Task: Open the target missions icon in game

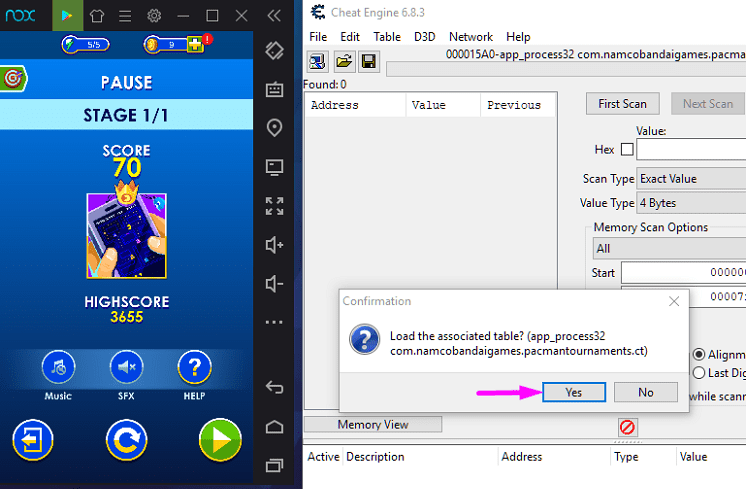Action: point(13,78)
